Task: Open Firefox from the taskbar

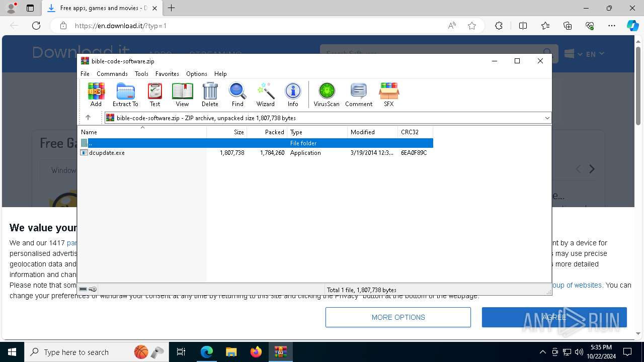Action: (x=256, y=352)
